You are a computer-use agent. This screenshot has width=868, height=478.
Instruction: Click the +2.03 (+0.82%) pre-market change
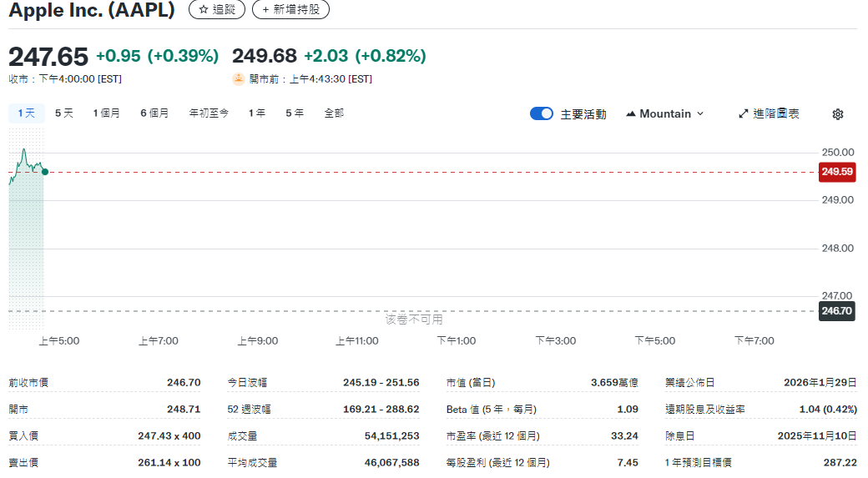pos(365,56)
